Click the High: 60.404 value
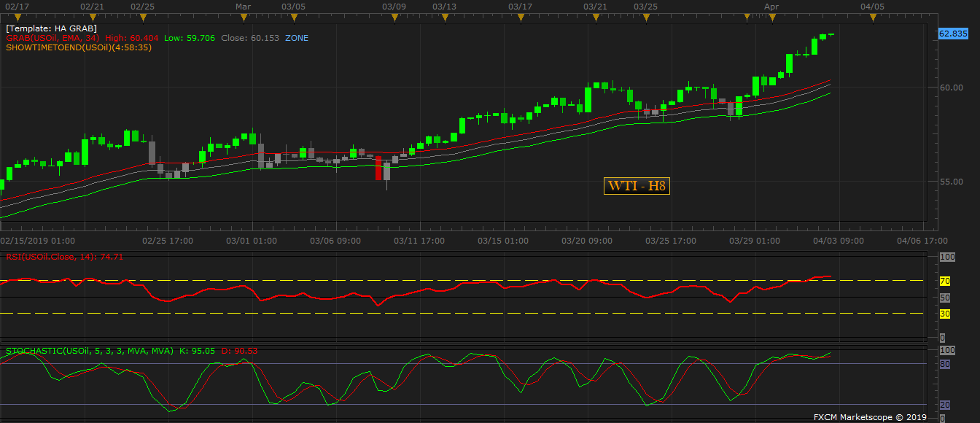Image resolution: width=980 pixels, height=423 pixels. pyautogui.click(x=132, y=37)
